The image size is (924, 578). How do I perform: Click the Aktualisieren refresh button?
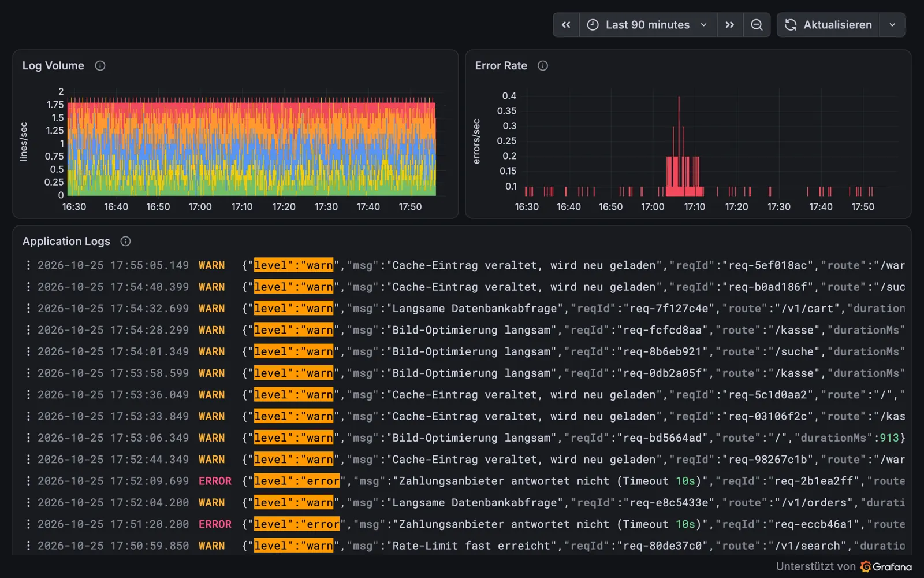tap(828, 25)
